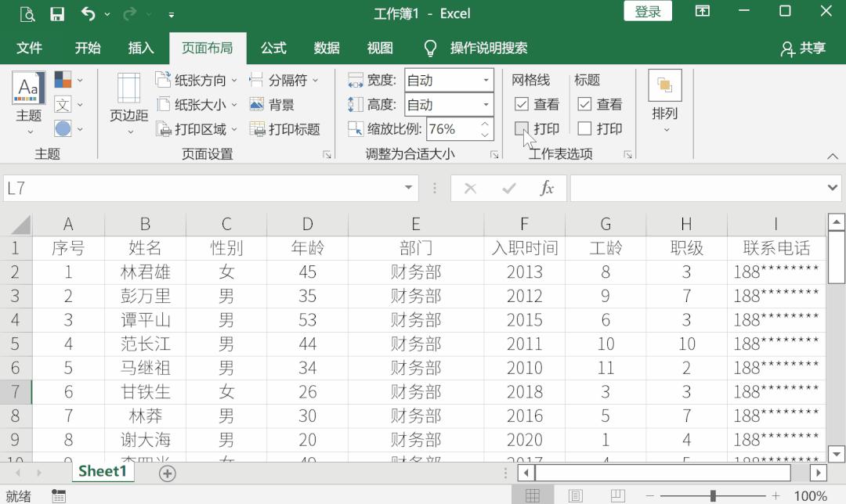The height and width of the screenshot is (504, 846).
Task: Click the 背景 background button
Action: pyautogui.click(x=272, y=105)
